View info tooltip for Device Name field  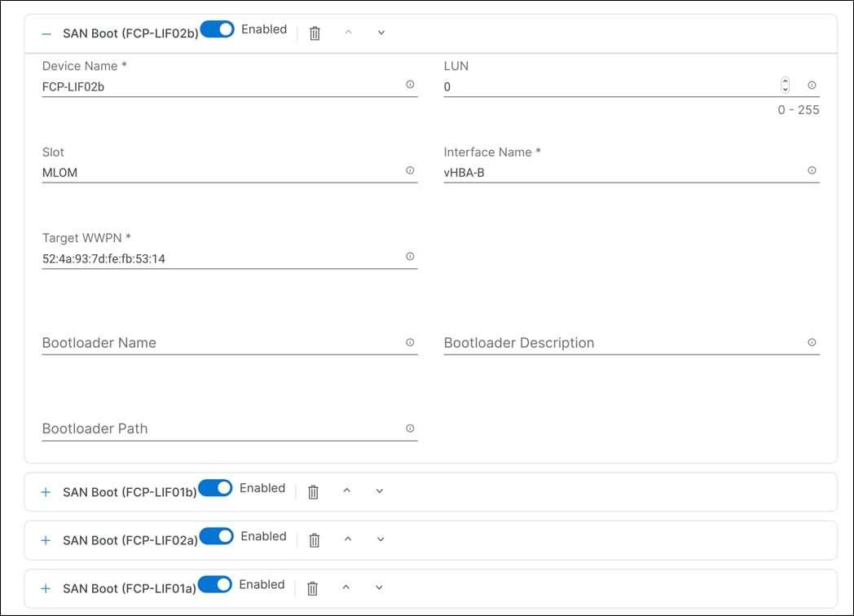coord(410,84)
